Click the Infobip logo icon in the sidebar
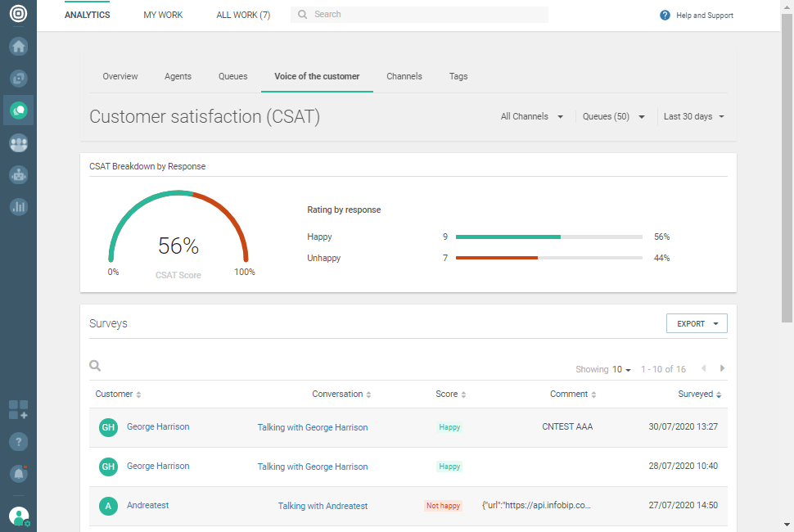The width and height of the screenshot is (794, 532). pyautogui.click(x=18, y=15)
